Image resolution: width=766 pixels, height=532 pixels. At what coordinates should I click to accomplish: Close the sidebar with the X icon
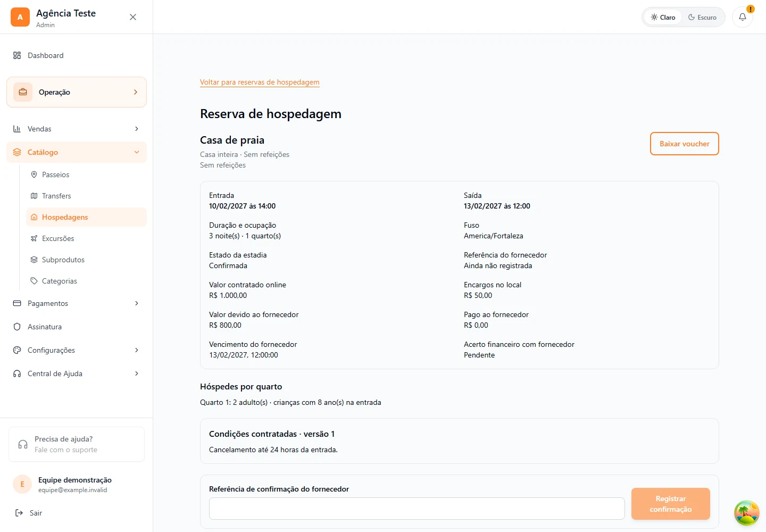[x=133, y=17]
